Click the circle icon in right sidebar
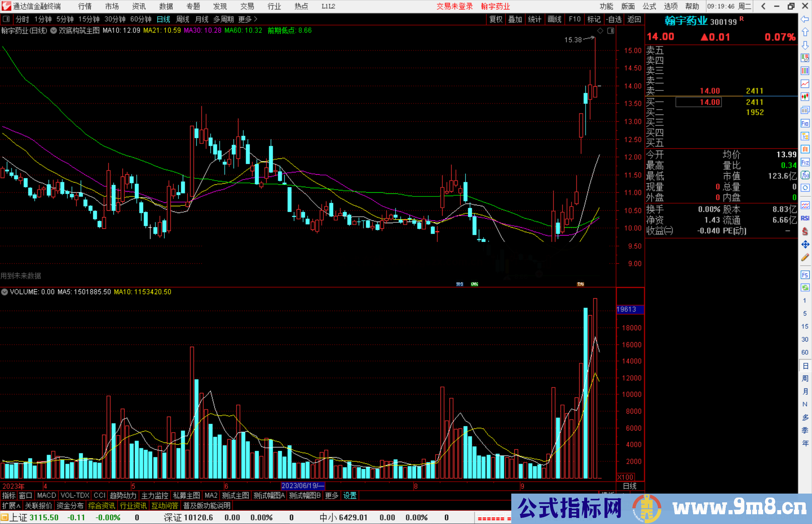This screenshot has width=812, height=524. [805, 188]
